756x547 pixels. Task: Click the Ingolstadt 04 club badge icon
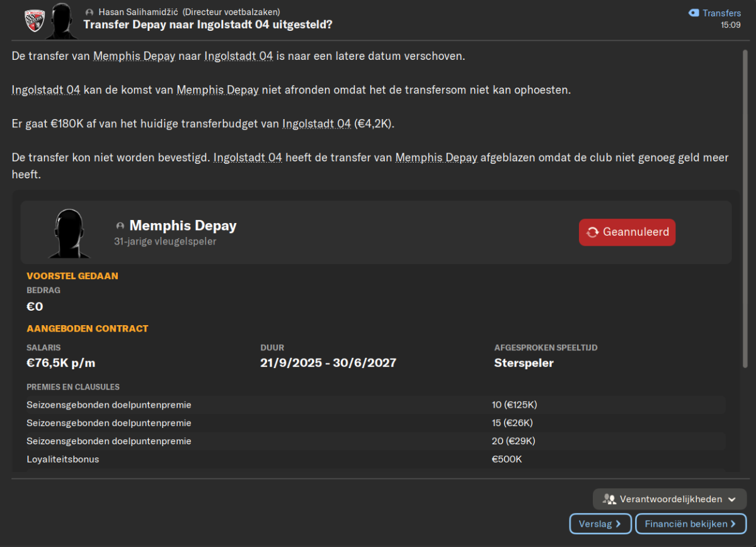click(x=34, y=21)
